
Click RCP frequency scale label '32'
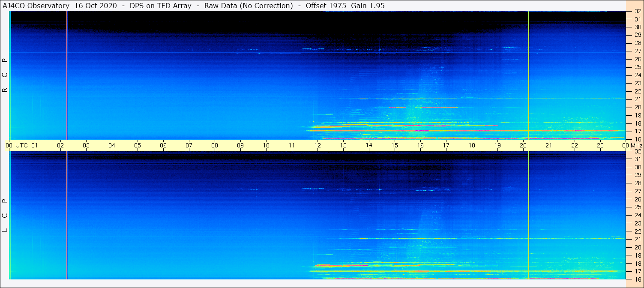pos(638,12)
